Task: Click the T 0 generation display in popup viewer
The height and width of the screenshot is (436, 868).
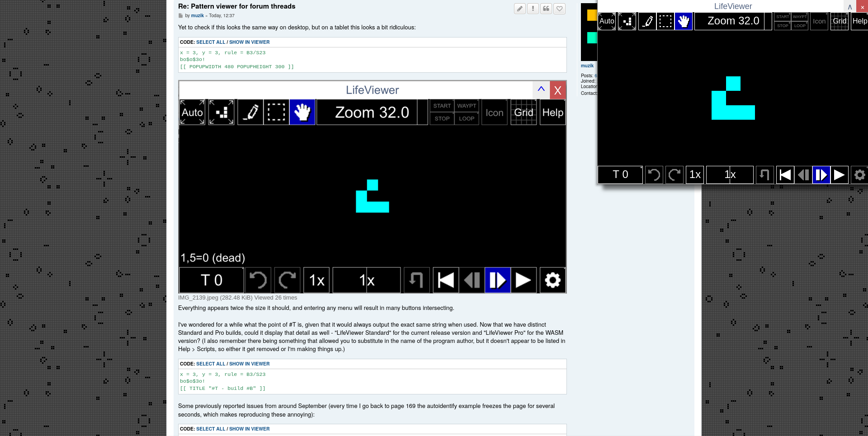Action: click(x=620, y=175)
